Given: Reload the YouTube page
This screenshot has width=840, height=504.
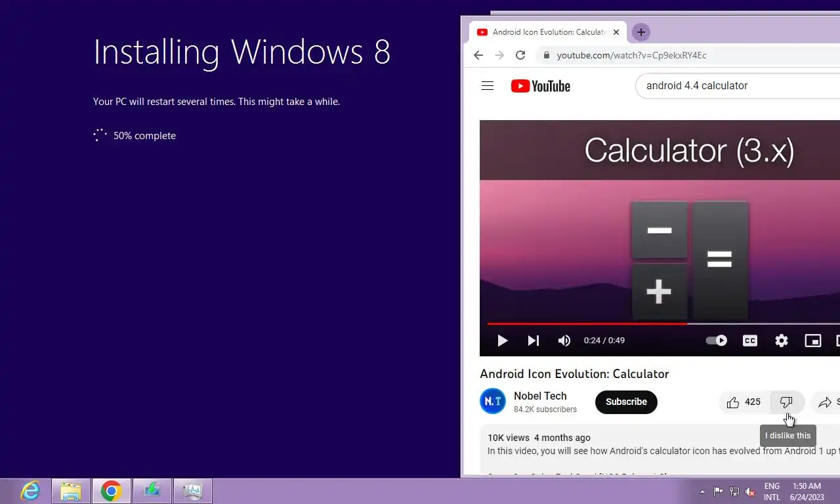Looking at the screenshot, I should tap(520, 55).
